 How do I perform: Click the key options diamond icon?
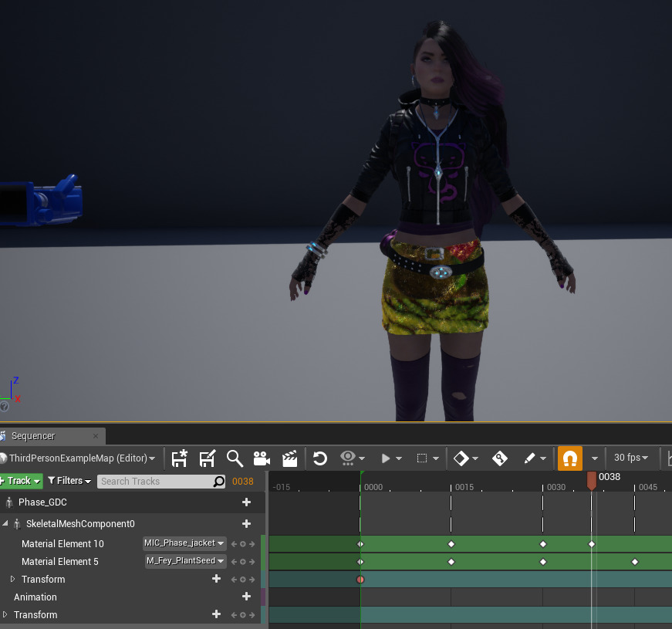461,458
